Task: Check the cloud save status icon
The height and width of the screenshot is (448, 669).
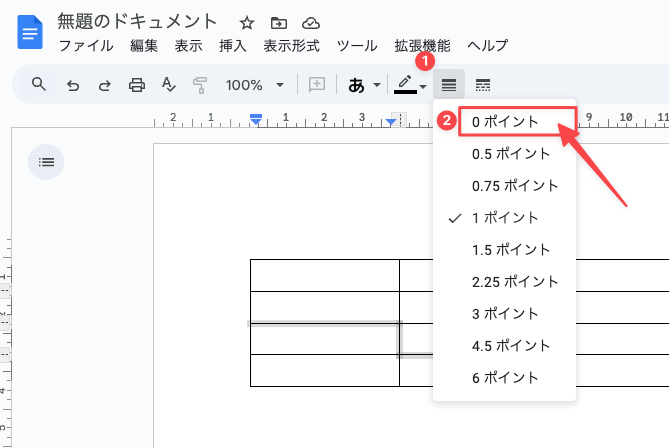Action: 310,22
